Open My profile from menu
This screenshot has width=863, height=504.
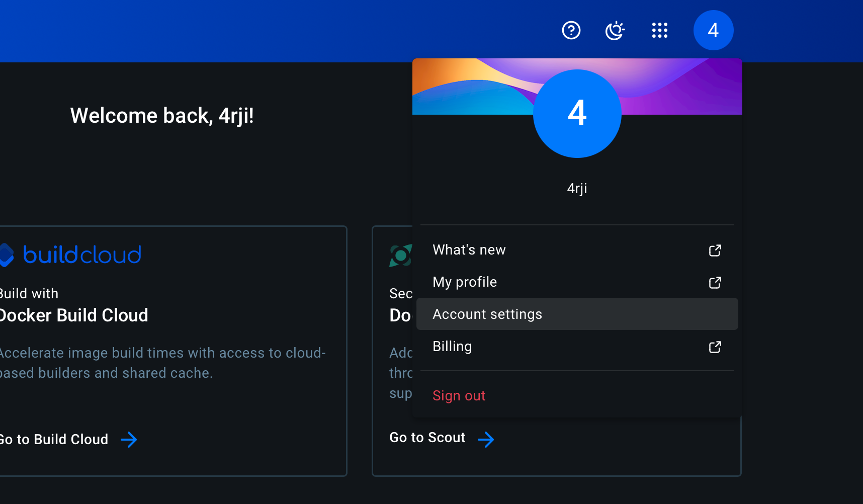pos(465,282)
